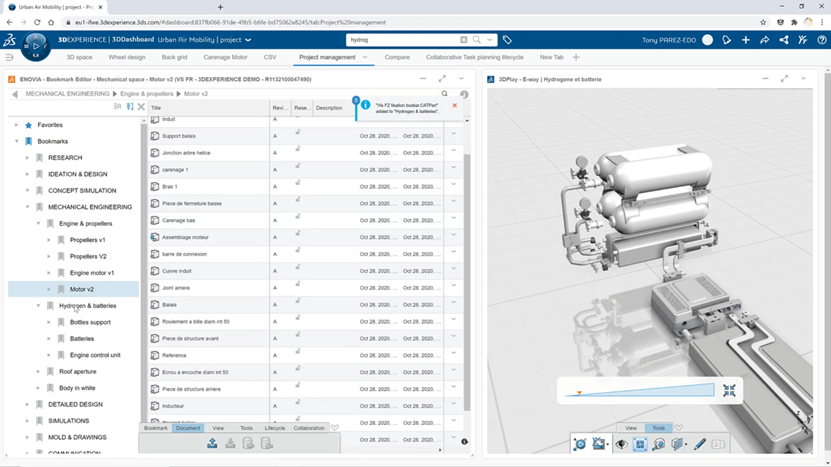The width and height of the screenshot is (831, 467).
Task: Click the hydrog search input field
Action: (403, 40)
